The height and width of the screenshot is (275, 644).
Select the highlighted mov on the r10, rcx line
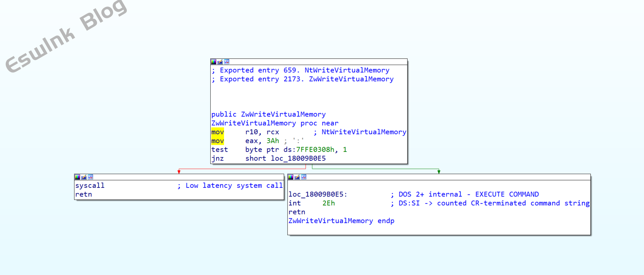pos(217,132)
